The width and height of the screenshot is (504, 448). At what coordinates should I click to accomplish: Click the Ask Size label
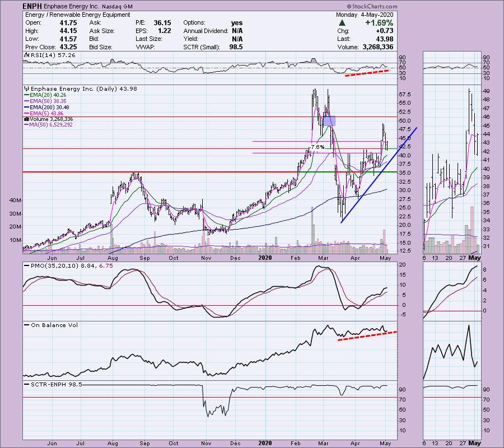[102, 31]
